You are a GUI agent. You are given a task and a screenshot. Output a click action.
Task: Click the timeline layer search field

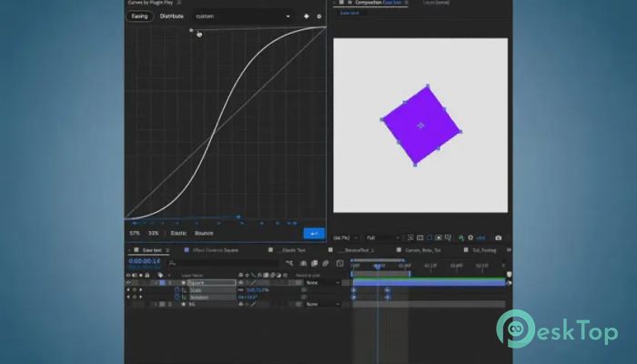point(226,264)
